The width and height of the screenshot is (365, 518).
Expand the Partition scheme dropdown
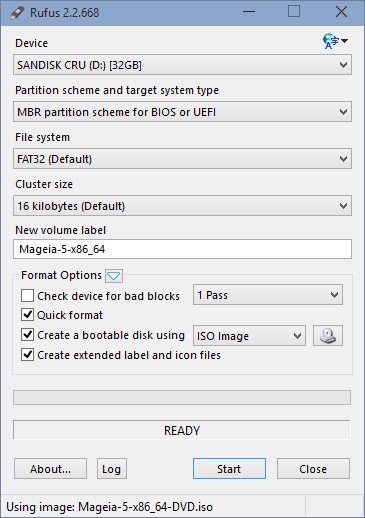click(182, 112)
